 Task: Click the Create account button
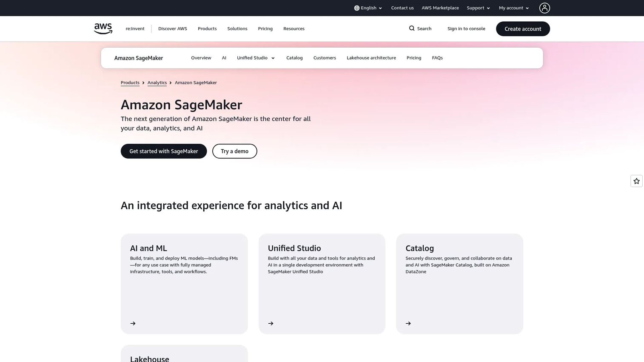[x=523, y=29]
